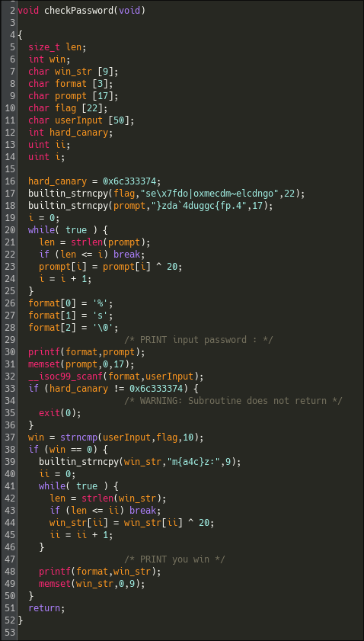Click 'prompt[i] = prompt[i] ^ 20;' line
The width and height of the screenshot is (364, 641).
coord(110,267)
